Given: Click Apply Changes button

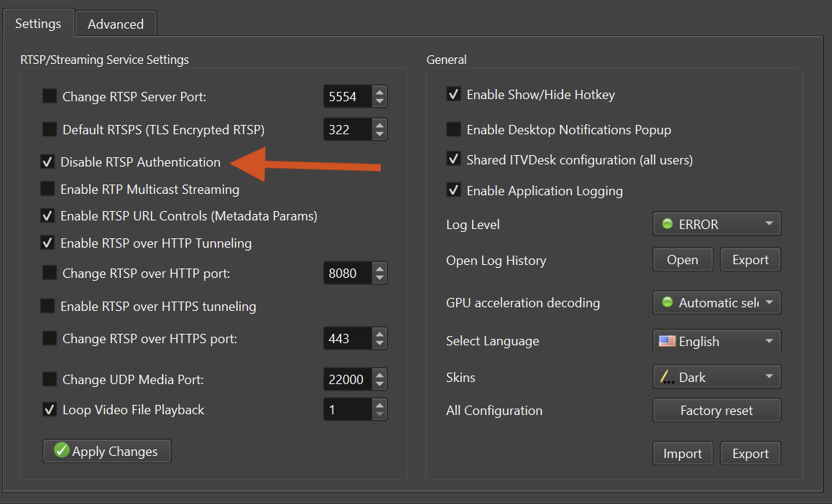Looking at the screenshot, I should [107, 451].
